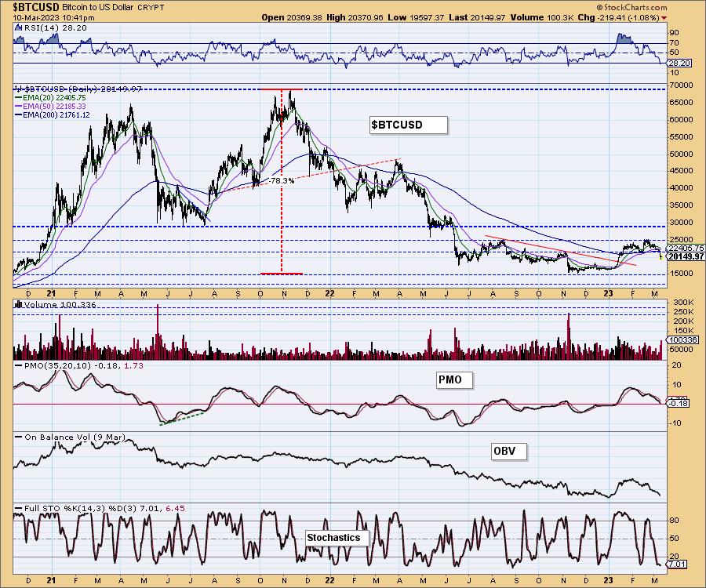Click the On Balance Vol legend line swatch
The image size is (706, 588).
click(x=19, y=437)
